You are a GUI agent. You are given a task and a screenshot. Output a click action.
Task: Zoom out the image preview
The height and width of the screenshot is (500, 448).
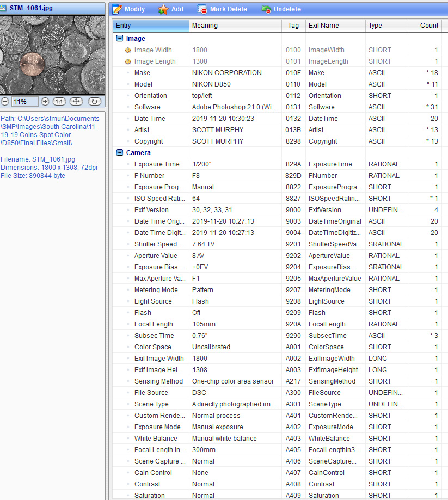[5, 102]
